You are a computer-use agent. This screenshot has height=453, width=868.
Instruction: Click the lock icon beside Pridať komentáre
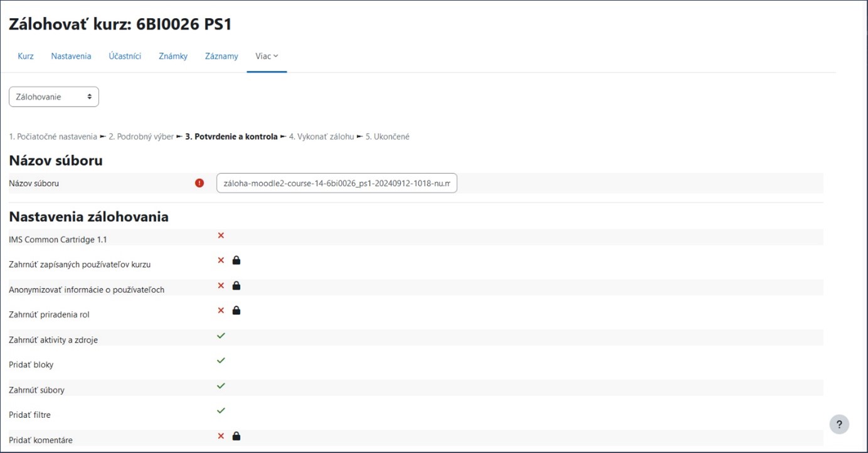(236, 436)
